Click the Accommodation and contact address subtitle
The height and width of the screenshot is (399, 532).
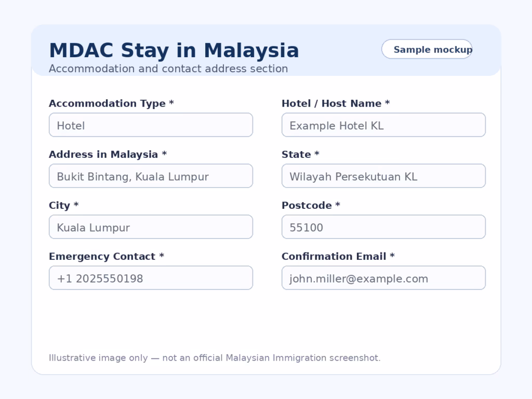click(x=168, y=69)
